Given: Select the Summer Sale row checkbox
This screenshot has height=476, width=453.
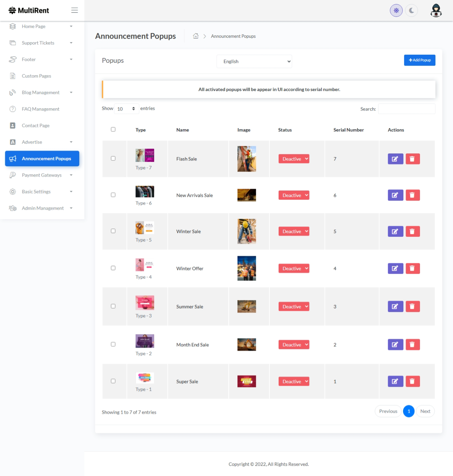Looking at the screenshot, I should (113, 306).
